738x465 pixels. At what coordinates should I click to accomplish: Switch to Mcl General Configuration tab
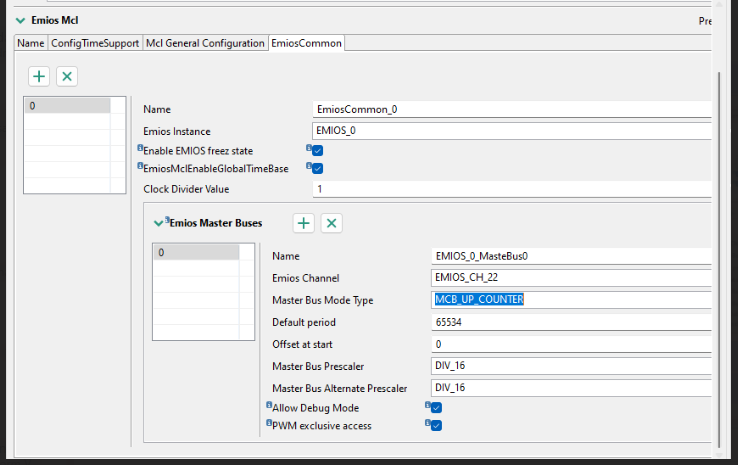coord(205,43)
